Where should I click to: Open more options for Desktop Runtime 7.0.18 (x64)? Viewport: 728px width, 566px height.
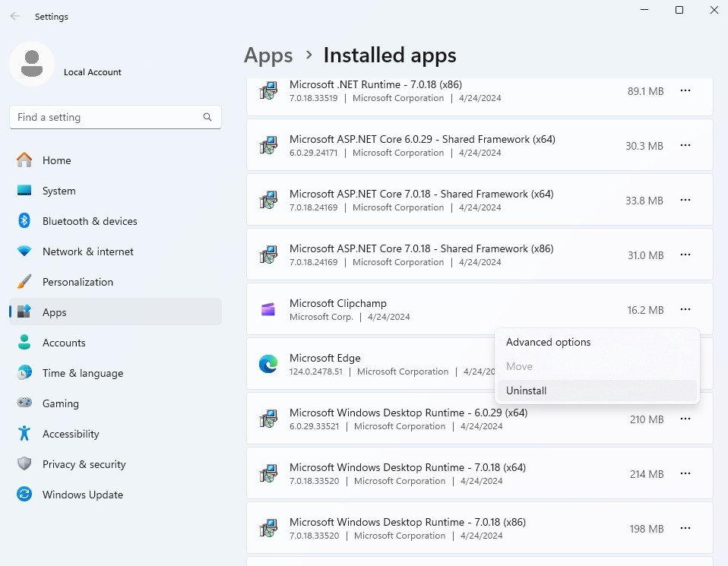tap(685, 473)
